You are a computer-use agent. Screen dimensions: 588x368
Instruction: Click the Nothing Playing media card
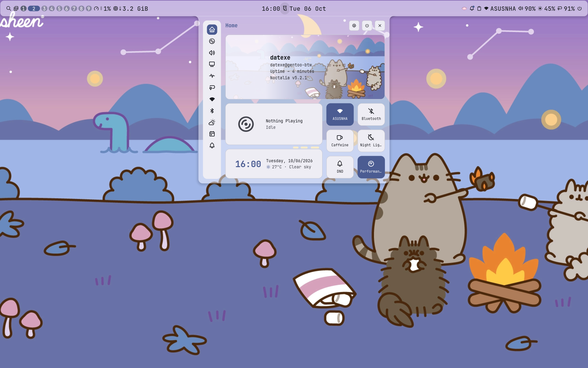274,124
